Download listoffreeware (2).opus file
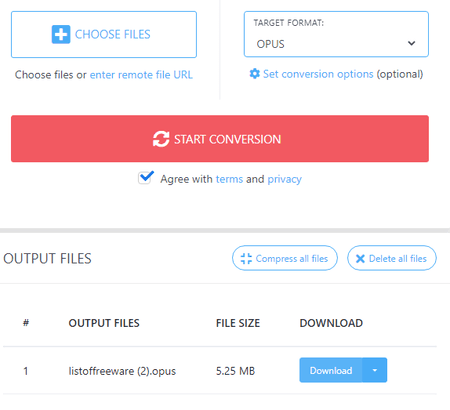Viewport: 450px width, 410px height. coord(331,370)
